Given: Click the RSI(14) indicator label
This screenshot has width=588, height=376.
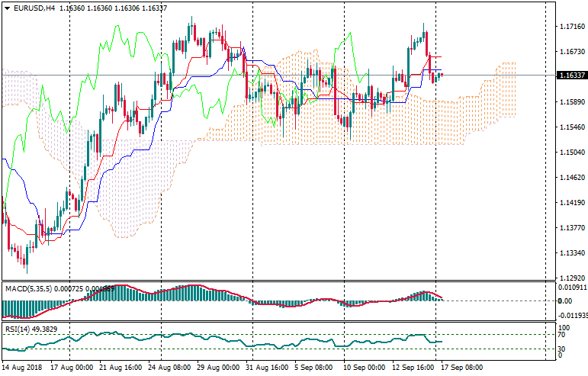Looking at the screenshot, I should coord(17,329).
